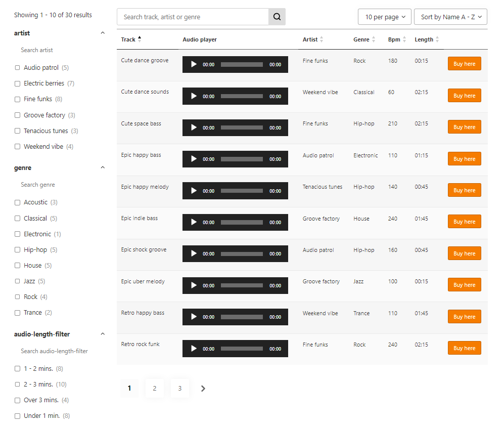The width and height of the screenshot is (504, 426).
Task: Sort by Length column arrows
Action: click(437, 39)
